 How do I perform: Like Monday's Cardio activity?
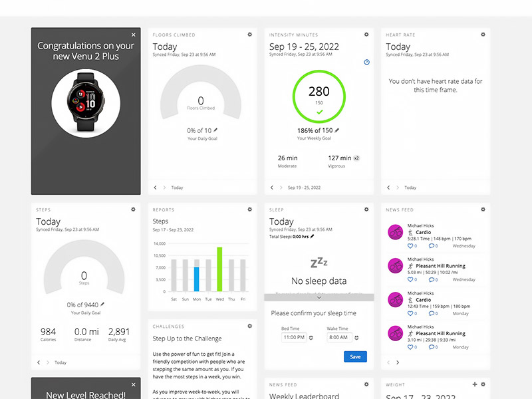pyautogui.click(x=410, y=313)
